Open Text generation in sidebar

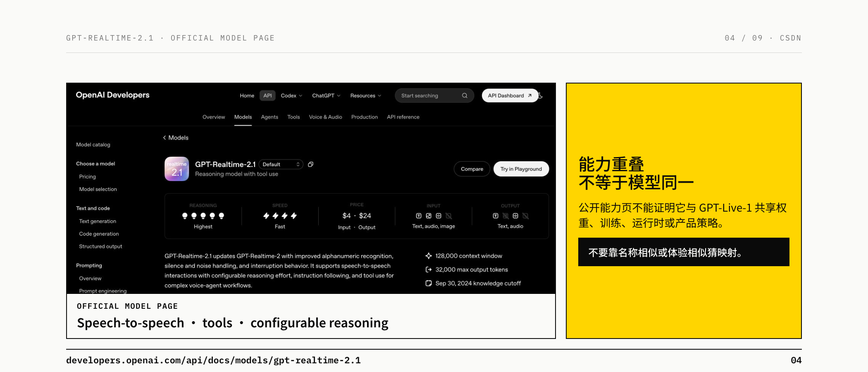[x=98, y=221]
